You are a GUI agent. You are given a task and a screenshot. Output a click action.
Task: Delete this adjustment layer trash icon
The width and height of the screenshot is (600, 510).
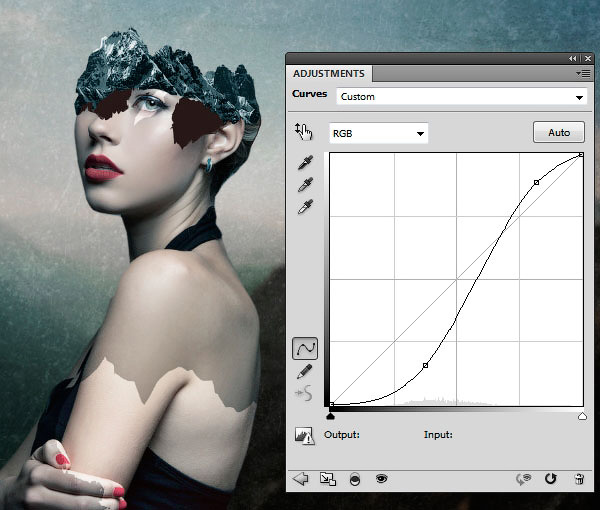pyautogui.click(x=579, y=479)
